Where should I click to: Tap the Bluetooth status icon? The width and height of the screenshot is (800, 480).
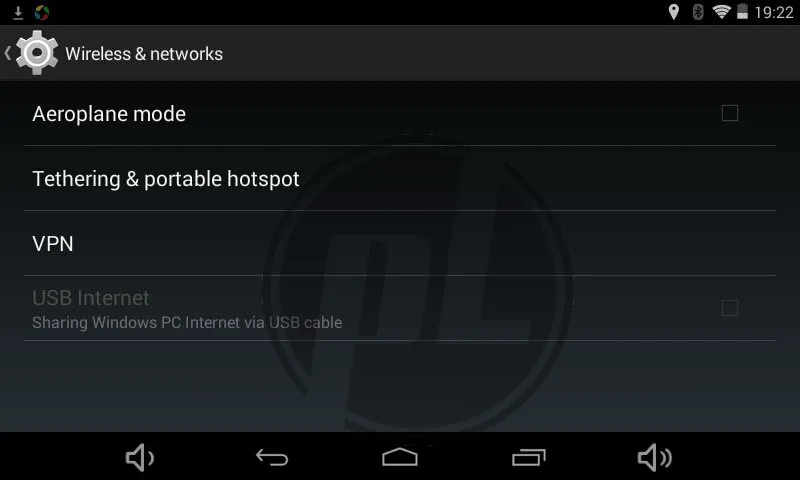point(697,12)
